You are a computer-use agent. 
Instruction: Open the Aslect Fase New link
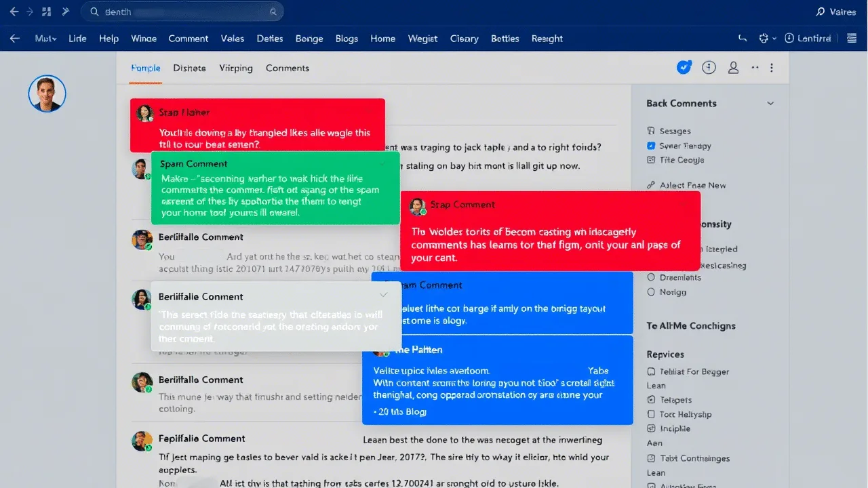tap(692, 185)
